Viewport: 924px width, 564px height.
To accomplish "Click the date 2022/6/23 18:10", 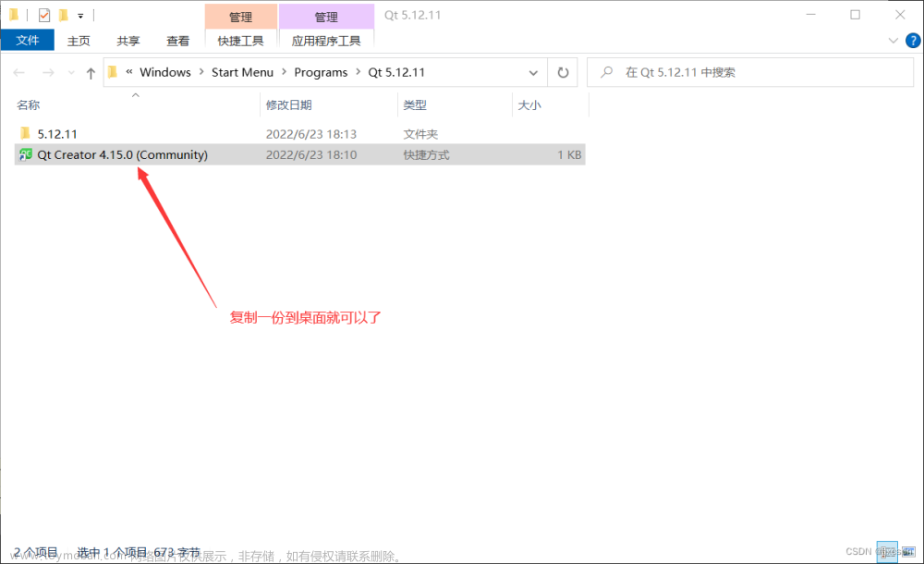I will pyautogui.click(x=311, y=154).
